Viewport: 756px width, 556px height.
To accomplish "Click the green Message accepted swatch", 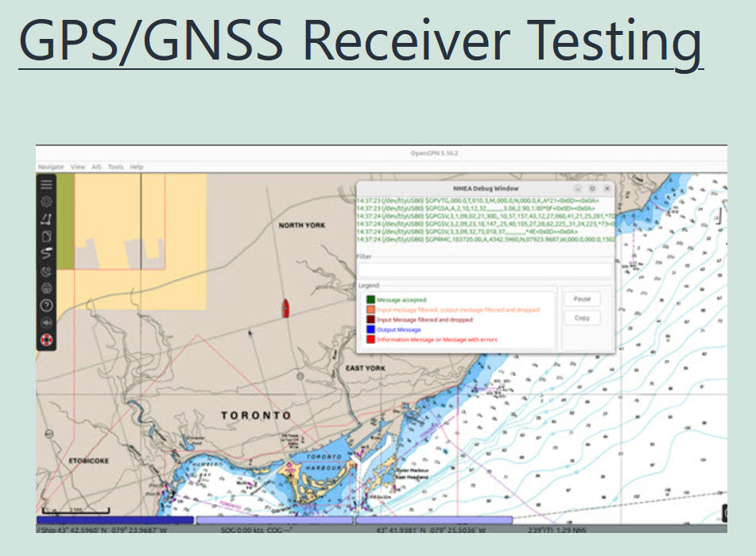I will (370, 299).
